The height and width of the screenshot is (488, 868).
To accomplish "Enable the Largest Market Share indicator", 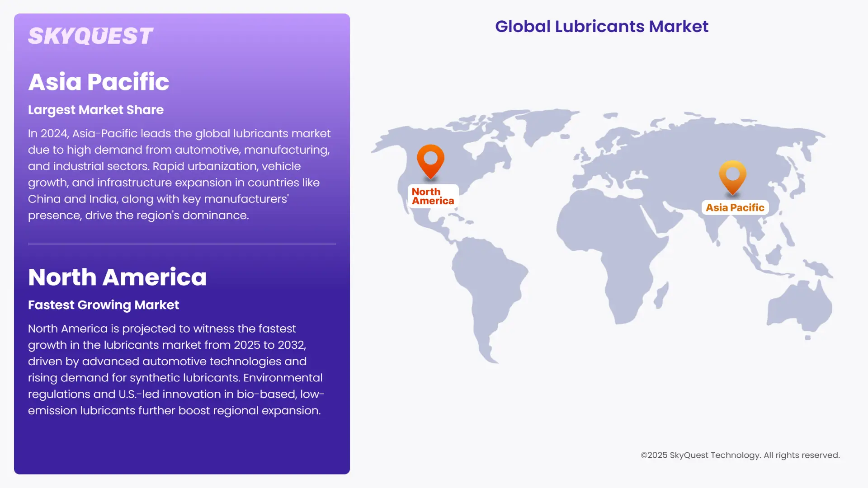I will [x=96, y=110].
